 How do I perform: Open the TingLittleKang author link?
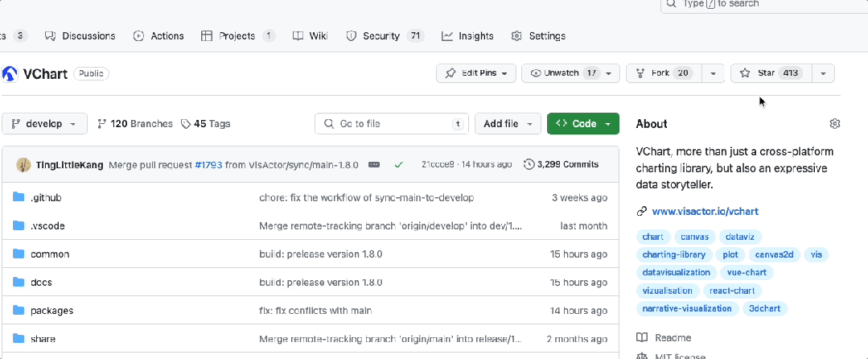(x=69, y=164)
